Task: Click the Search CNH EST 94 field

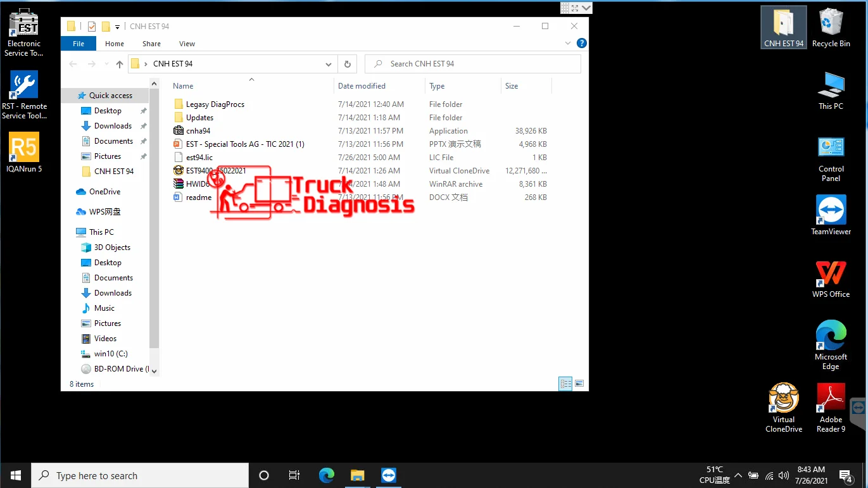Action: click(x=473, y=64)
